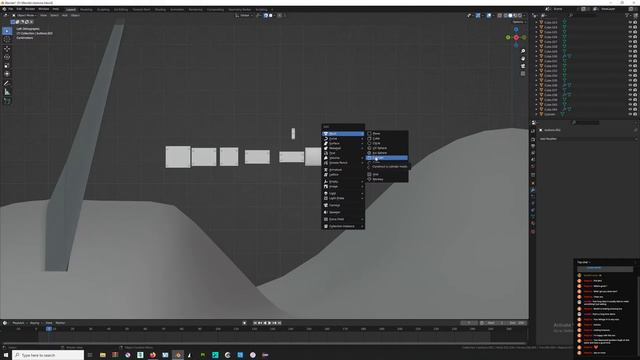This screenshot has width=640, height=360.
Task: Open the Add menu in viewport header
Action: 64,16
